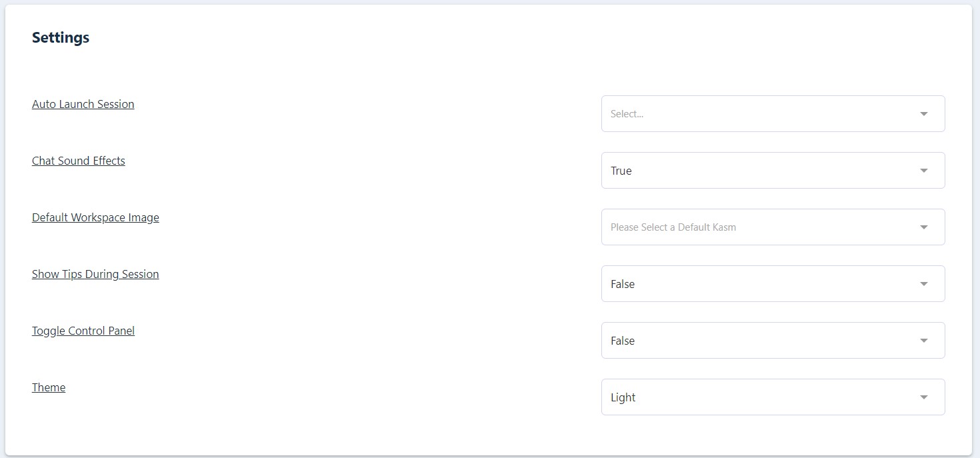Click the Settings heading
Screen dimensions: 980x458
pyautogui.click(x=61, y=38)
